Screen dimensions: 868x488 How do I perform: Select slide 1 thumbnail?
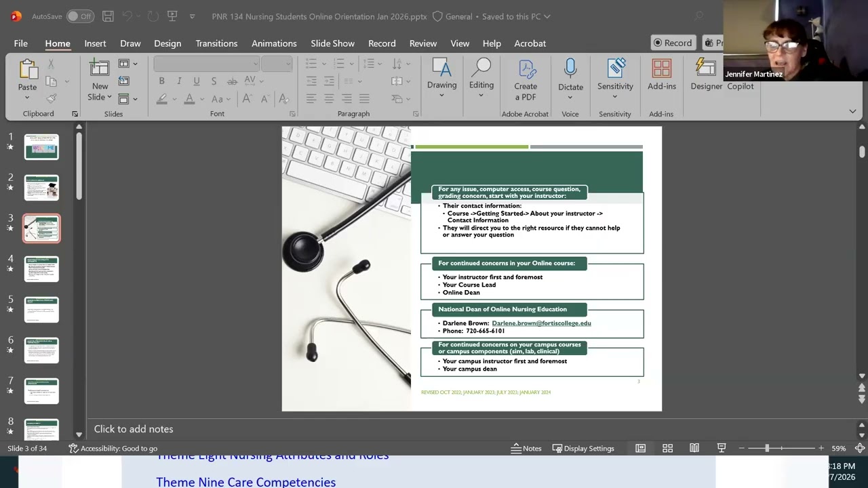[41, 147]
